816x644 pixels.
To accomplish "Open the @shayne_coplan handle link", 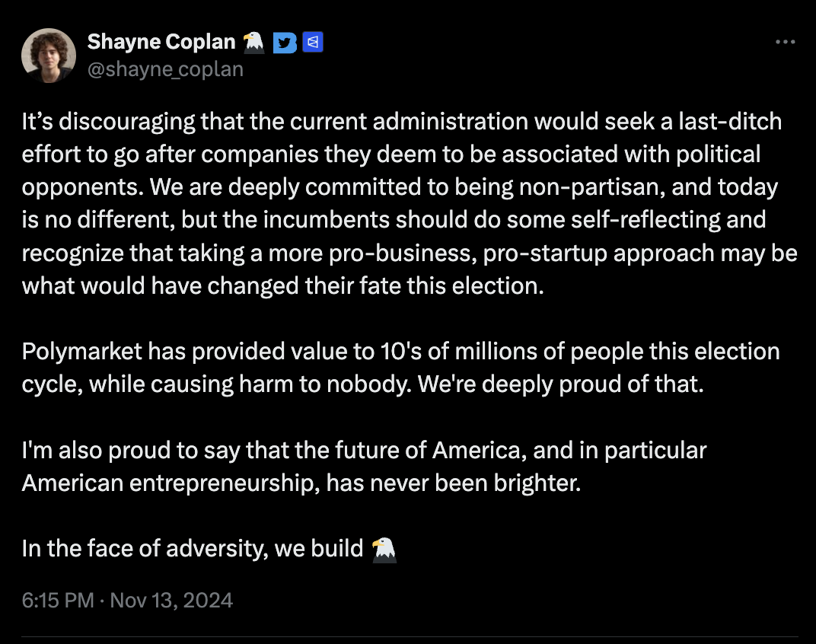I will pos(165,69).
